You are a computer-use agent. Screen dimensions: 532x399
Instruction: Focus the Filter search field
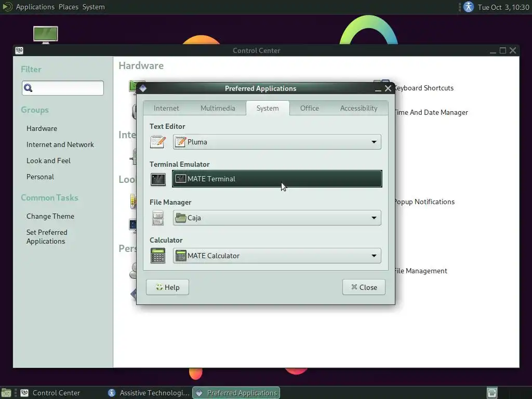[63, 88]
